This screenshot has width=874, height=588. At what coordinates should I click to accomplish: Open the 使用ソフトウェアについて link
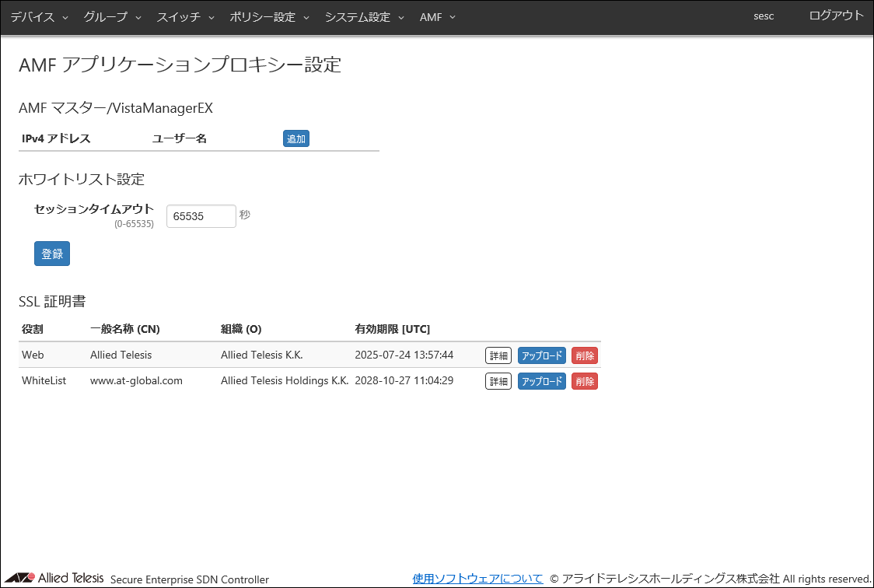[x=477, y=579]
